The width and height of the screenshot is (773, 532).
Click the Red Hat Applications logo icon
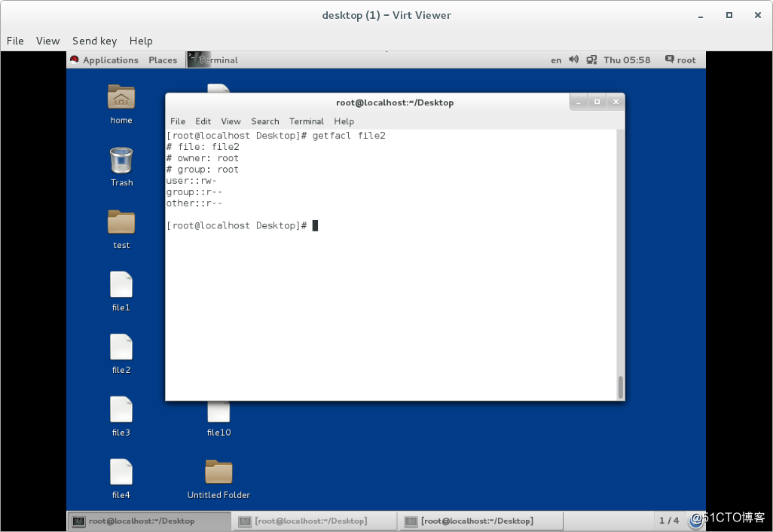coord(75,60)
